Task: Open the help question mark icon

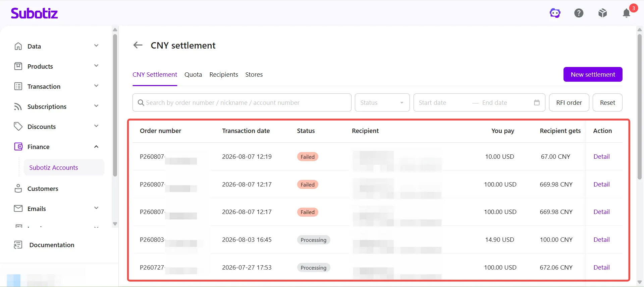Action: coord(579,13)
